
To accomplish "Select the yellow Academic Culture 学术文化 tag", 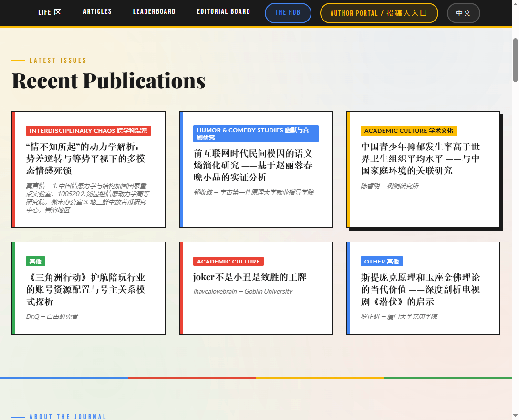I will pyautogui.click(x=408, y=131).
